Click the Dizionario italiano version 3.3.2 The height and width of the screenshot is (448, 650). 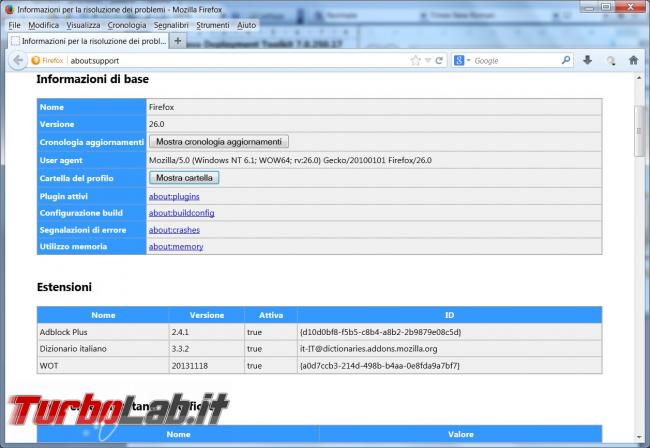[x=180, y=349]
